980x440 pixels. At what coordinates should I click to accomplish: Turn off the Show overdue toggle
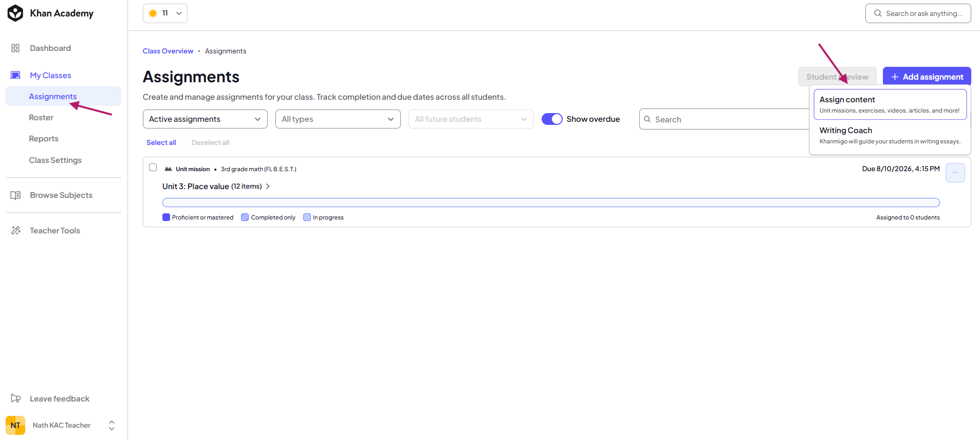pyautogui.click(x=552, y=119)
